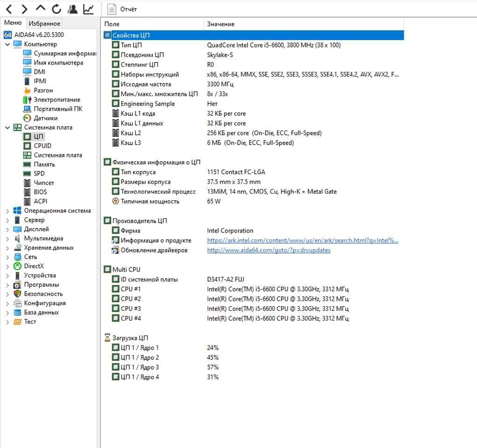Open the Электропитание battery icon
This screenshot has width=477, height=448.
[27, 99]
